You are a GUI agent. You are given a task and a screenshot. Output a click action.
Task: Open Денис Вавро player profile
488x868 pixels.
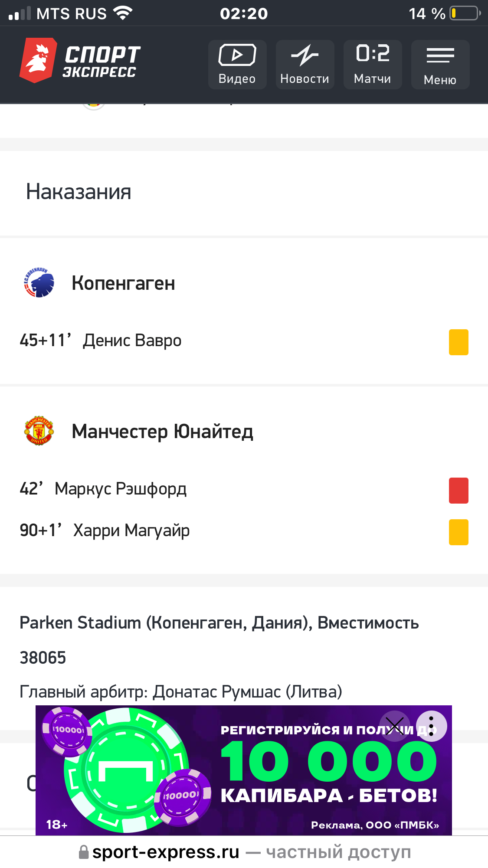pos(132,341)
